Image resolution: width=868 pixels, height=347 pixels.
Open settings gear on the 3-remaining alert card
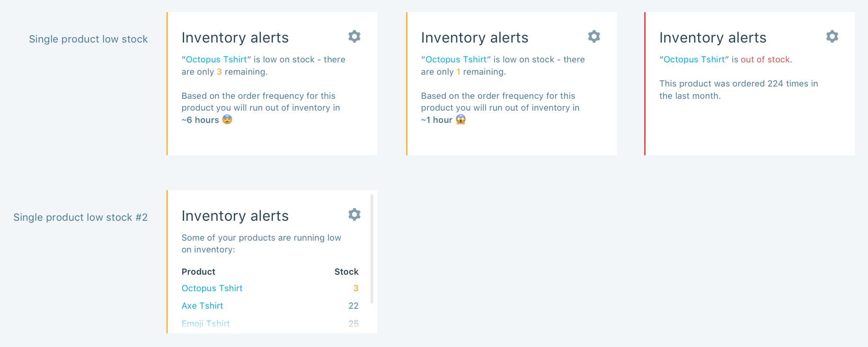(x=354, y=36)
